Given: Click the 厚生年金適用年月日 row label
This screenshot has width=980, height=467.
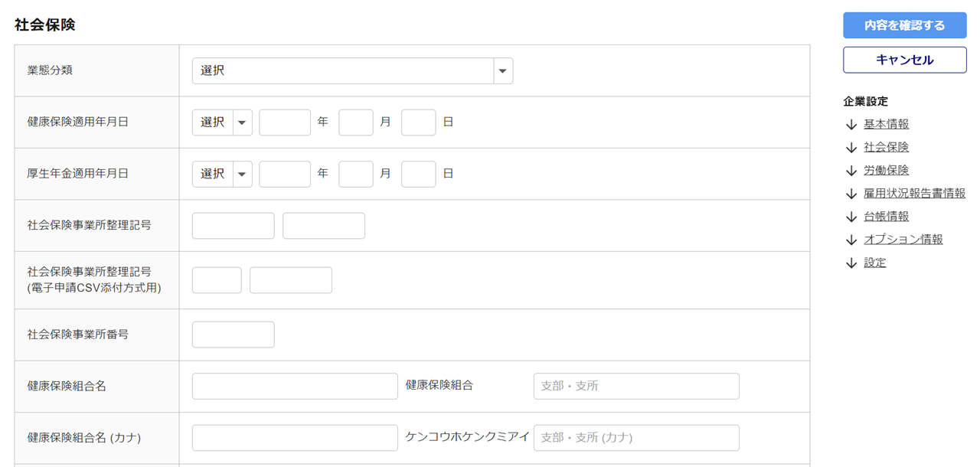Looking at the screenshot, I should tap(77, 174).
